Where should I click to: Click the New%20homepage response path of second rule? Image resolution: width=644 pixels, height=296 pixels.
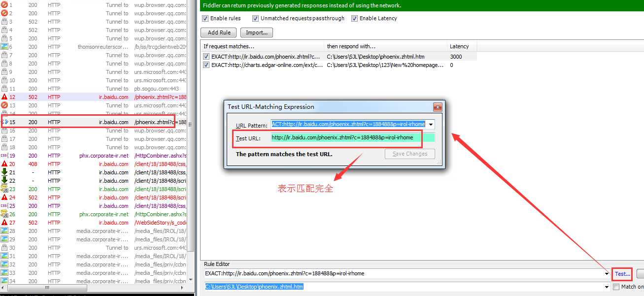[x=386, y=65]
